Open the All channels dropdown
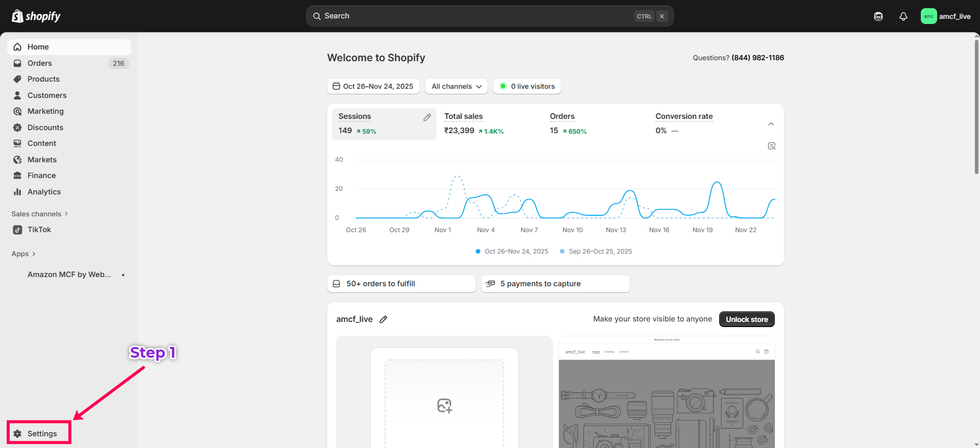The image size is (980, 448). point(456,86)
